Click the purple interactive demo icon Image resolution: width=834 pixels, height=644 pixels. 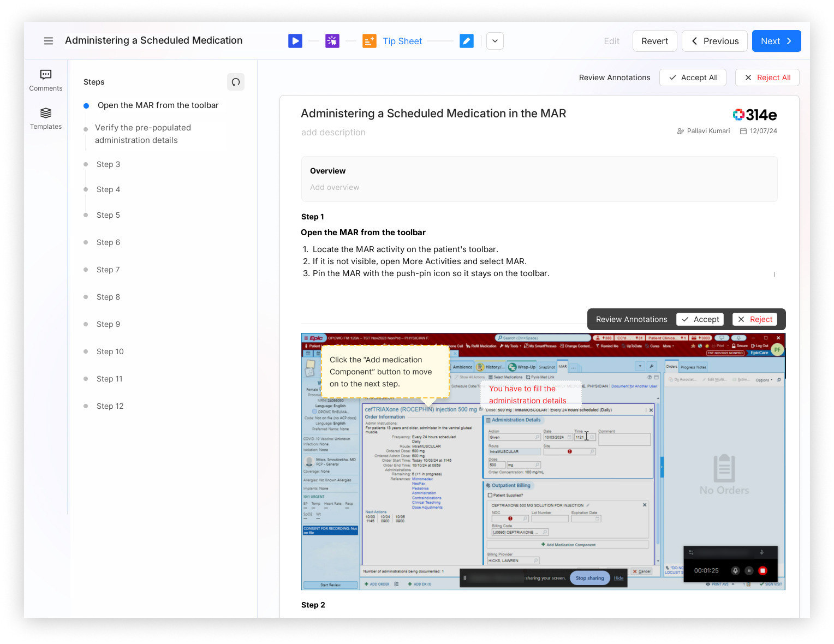(x=332, y=41)
